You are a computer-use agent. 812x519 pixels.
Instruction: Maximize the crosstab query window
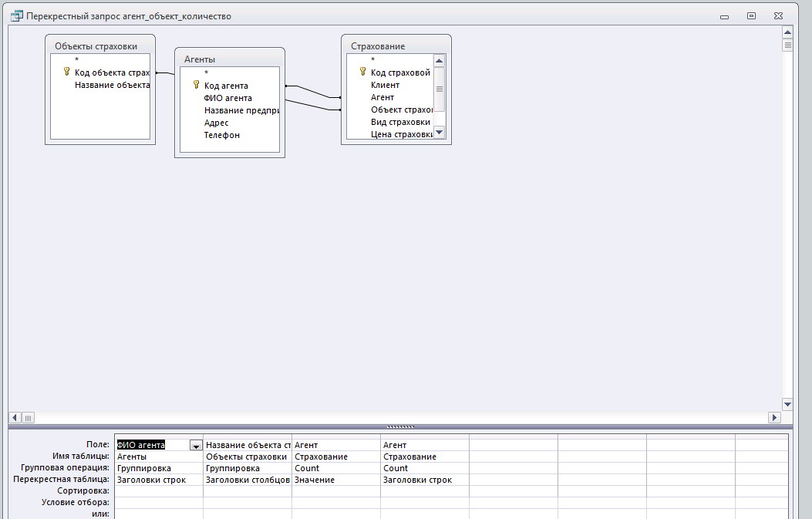click(750, 15)
